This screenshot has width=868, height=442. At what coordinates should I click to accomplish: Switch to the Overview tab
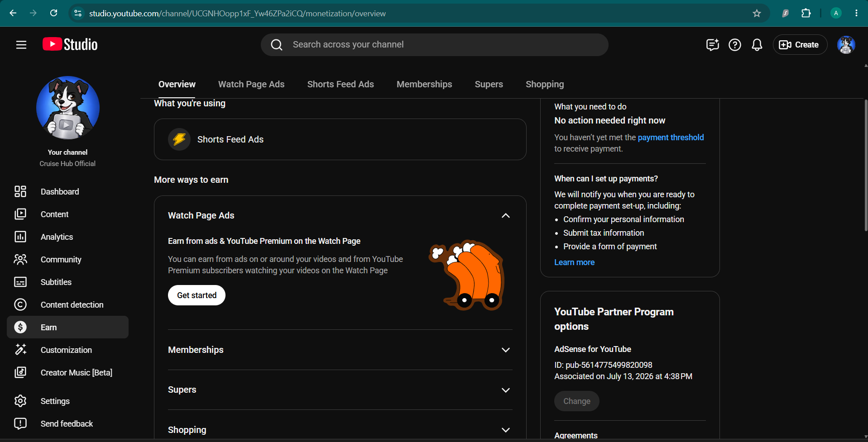pyautogui.click(x=177, y=84)
